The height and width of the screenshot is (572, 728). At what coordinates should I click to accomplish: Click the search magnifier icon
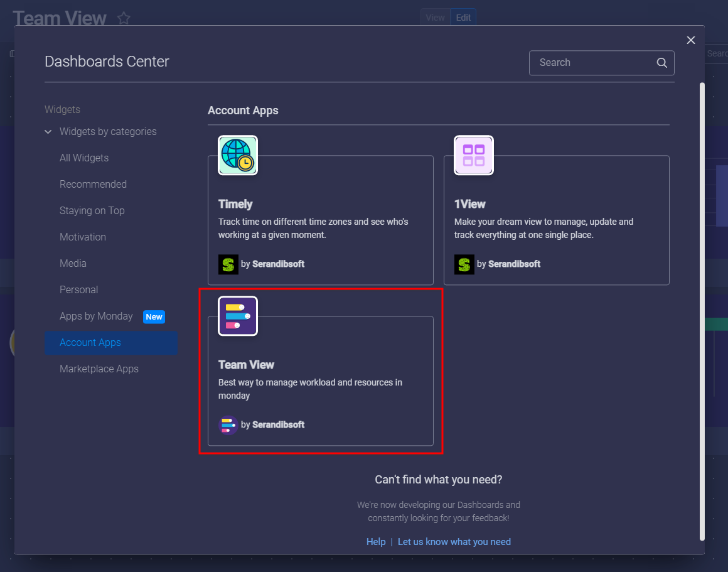coord(661,63)
